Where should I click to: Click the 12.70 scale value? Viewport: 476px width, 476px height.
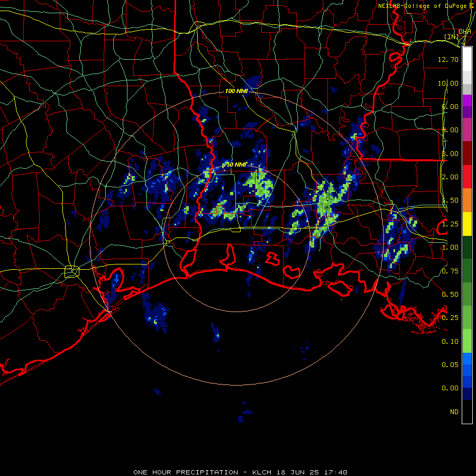[448, 59]
